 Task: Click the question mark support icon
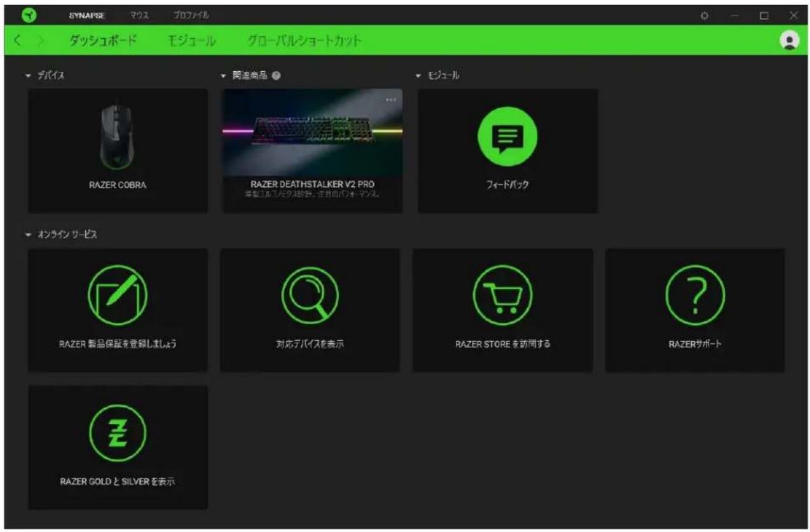tap(695, 294)
